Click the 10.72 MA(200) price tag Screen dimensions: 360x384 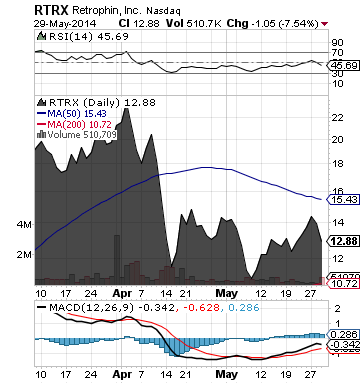point(343,284)
